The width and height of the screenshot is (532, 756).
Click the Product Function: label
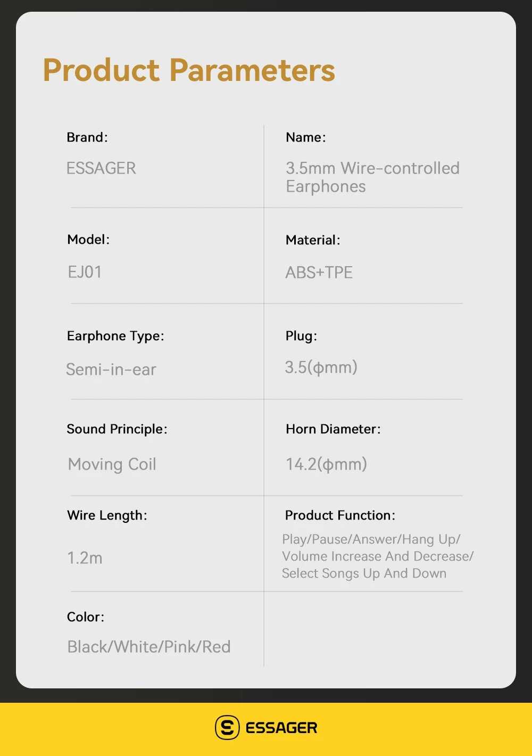click(340, 515)
